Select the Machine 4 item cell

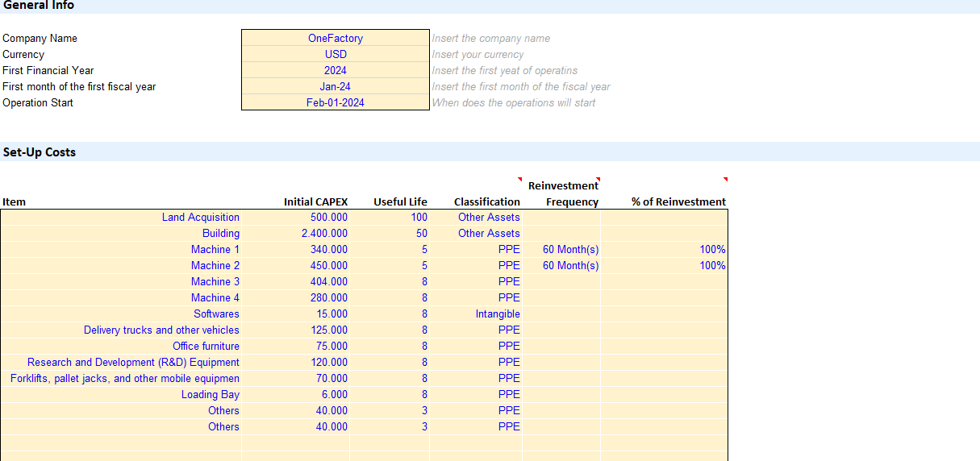121,297
